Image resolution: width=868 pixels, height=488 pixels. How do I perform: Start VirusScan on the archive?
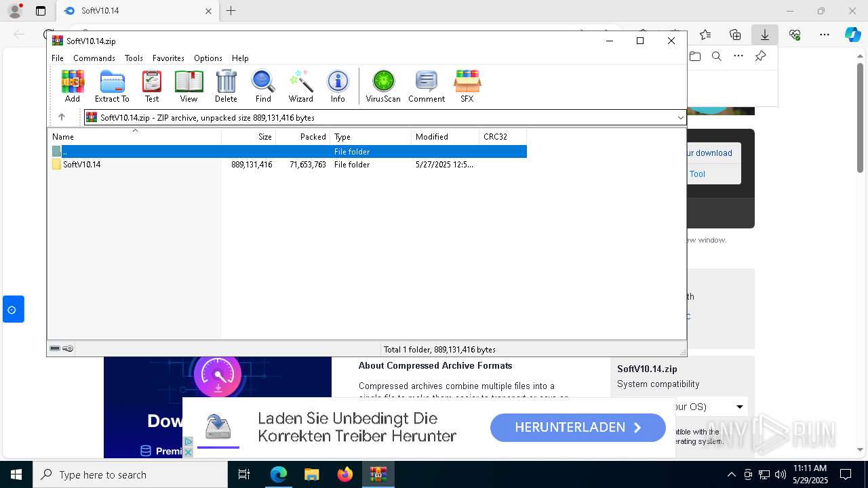pyautogui.click(x=383, y=86)
